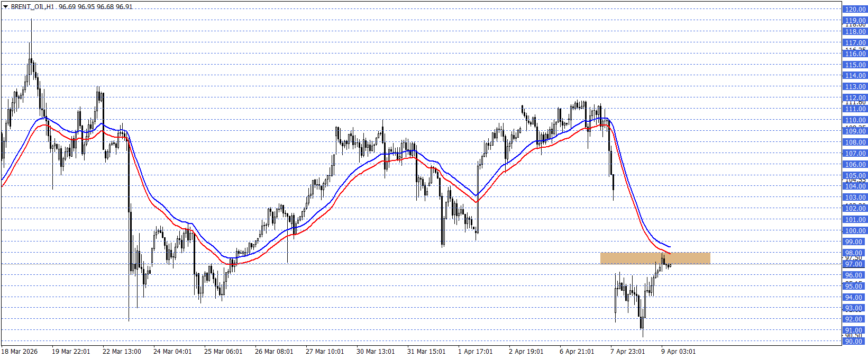Screen dimensions: 868x358
Task: Click the 9 Apr 03:01 time label
Action: [x=679, y=352]
